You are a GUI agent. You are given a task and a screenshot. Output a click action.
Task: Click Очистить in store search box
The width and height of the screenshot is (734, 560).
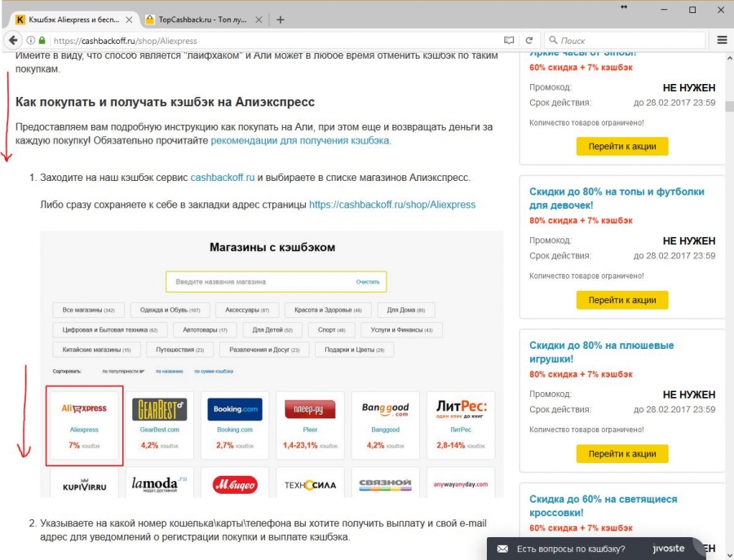coord(368,282)
